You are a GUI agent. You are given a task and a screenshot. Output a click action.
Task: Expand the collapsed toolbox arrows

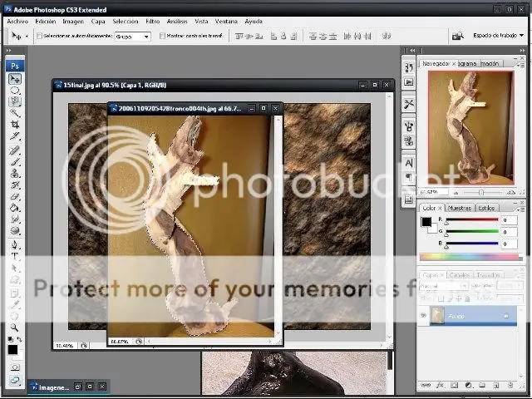click(x=9, y=50)
